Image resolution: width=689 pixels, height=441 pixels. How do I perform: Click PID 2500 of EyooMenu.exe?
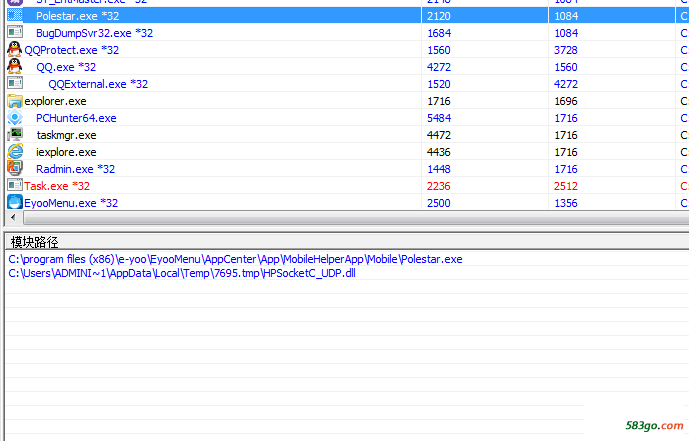point(439,203)
